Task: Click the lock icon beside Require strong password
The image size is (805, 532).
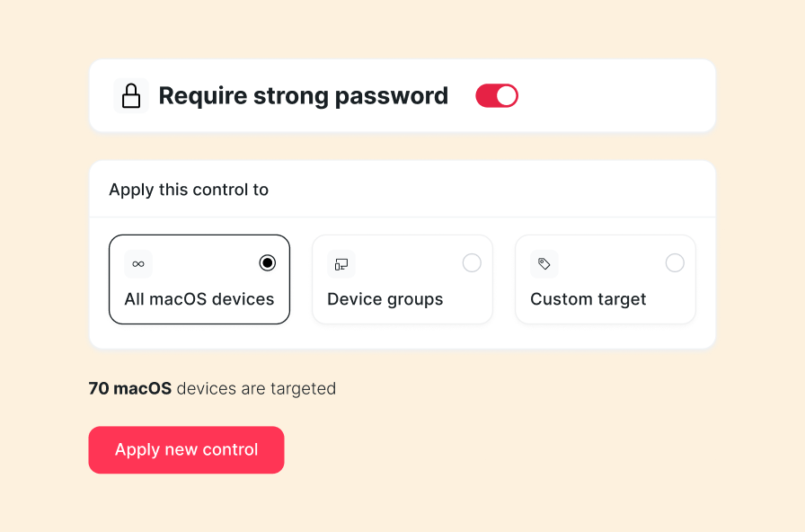Action: point(131,96)
